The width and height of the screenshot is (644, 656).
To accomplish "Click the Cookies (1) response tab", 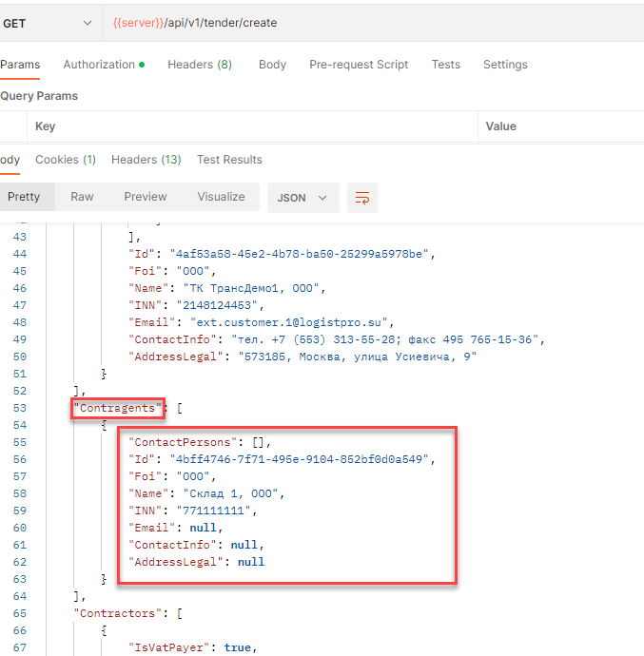I will 66,160.
